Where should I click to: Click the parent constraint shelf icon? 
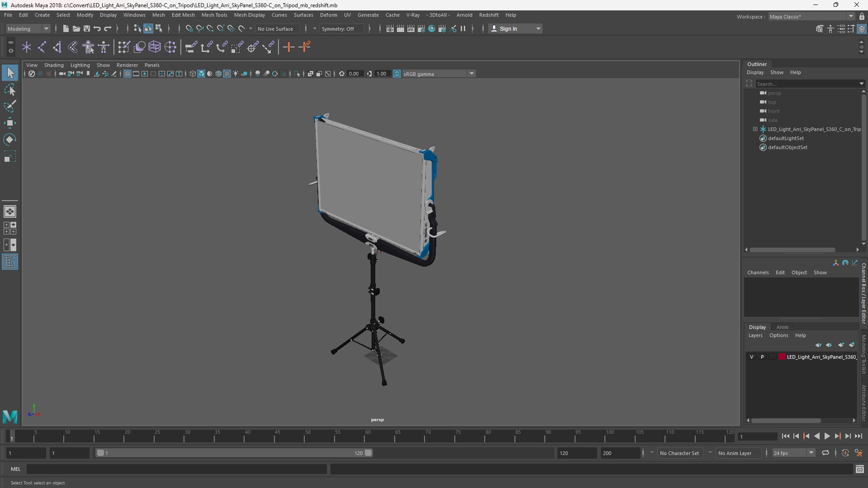click(191, 47)
